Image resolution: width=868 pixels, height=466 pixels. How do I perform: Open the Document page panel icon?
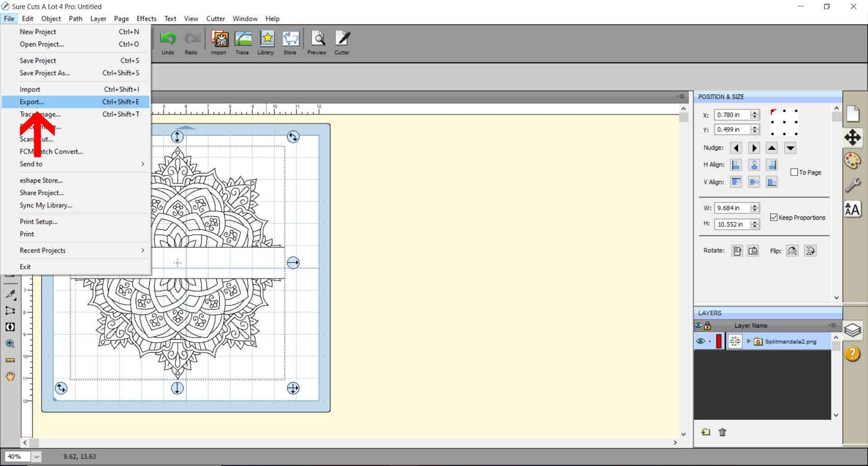pyautogui.click(x=853, y=113)
